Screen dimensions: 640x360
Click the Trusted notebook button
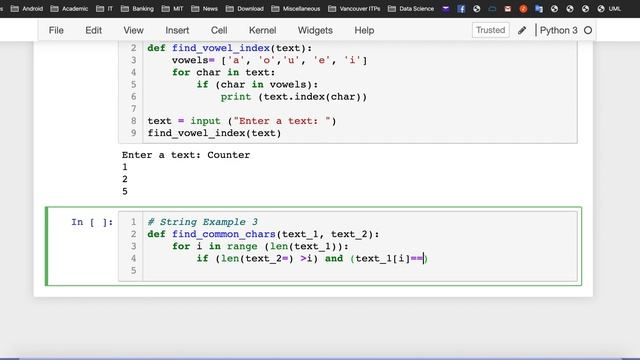coord(491,30)
